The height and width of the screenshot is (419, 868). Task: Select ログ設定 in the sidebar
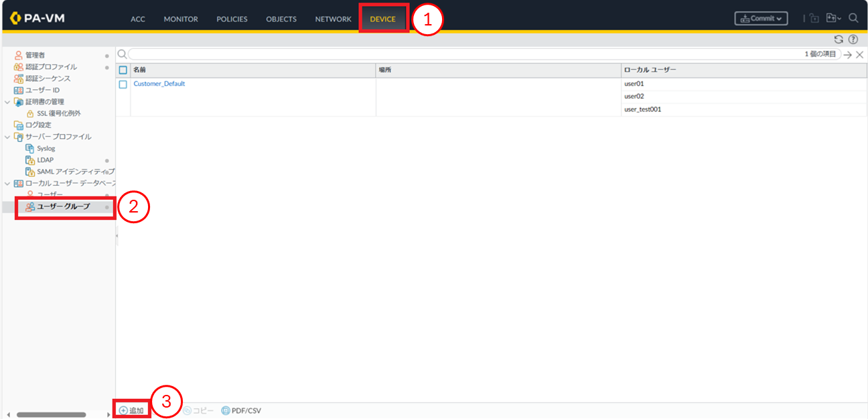click(38, 125)
